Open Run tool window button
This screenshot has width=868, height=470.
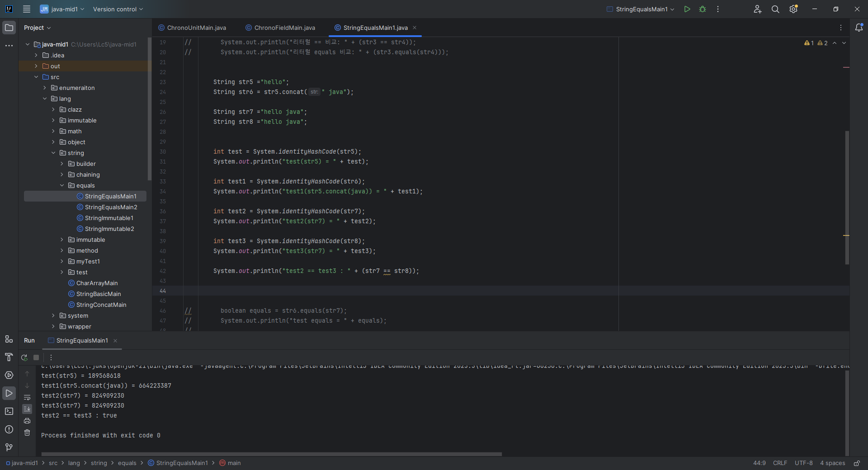pos(9,393)
